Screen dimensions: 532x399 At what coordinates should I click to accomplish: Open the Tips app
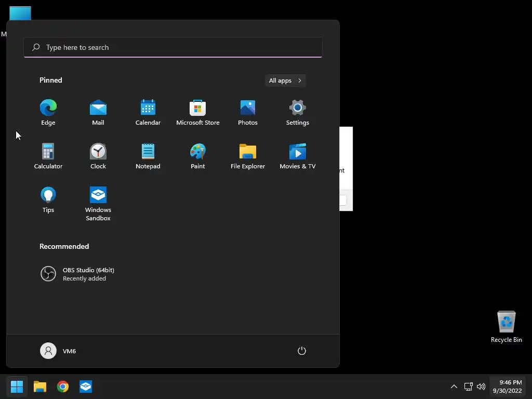click(x=48, y=200)
